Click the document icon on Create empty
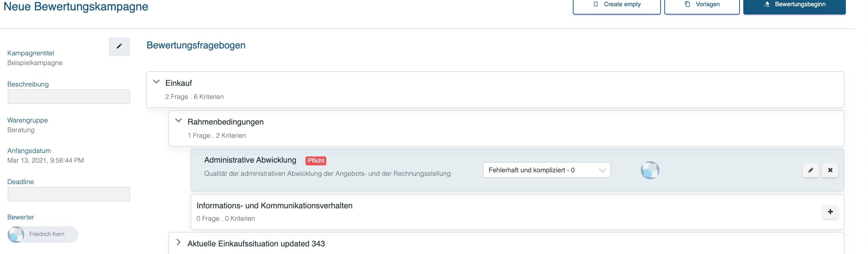Viewport: 868px width, 254px height. point(596,4)
